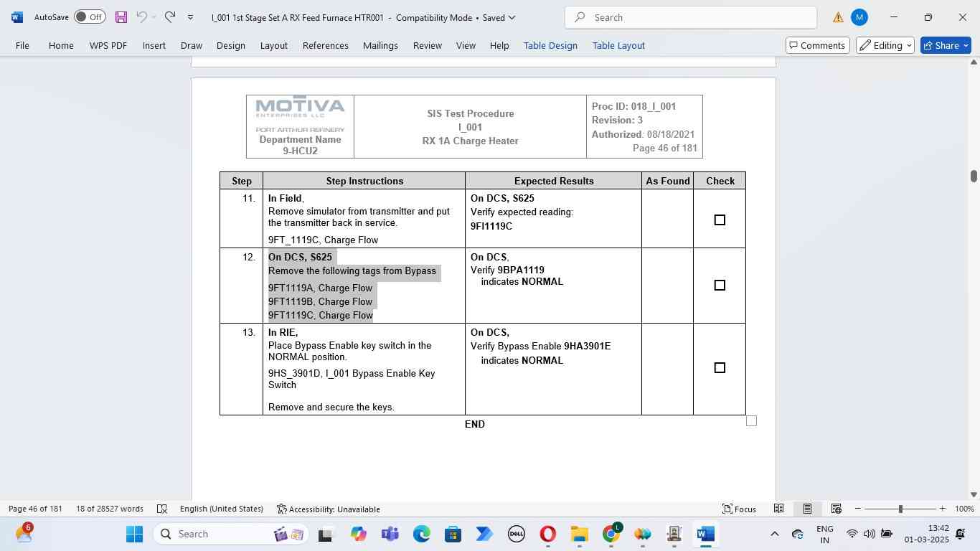
Task: Click the Save icon in title bar
Action: (121, 17)
